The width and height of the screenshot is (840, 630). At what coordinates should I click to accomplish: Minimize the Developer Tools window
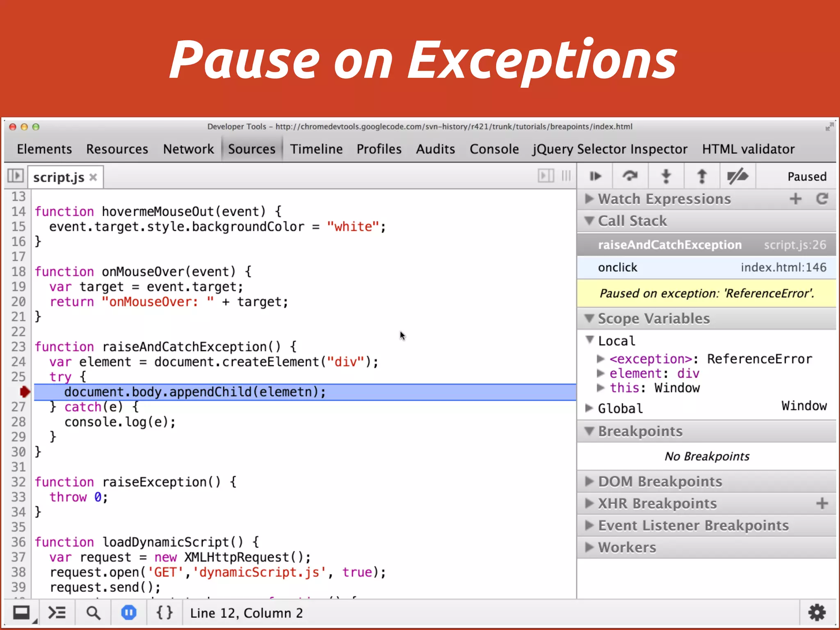(x=24, y=127)
